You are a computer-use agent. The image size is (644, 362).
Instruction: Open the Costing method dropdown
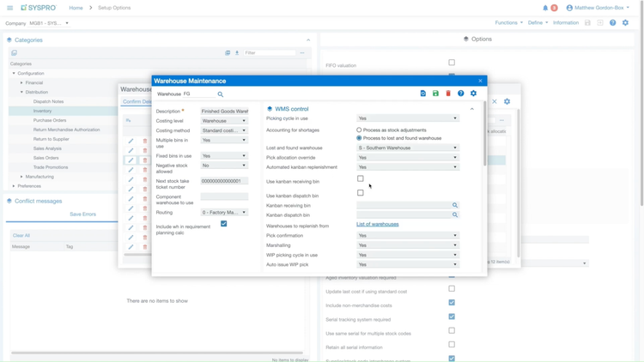224,130
